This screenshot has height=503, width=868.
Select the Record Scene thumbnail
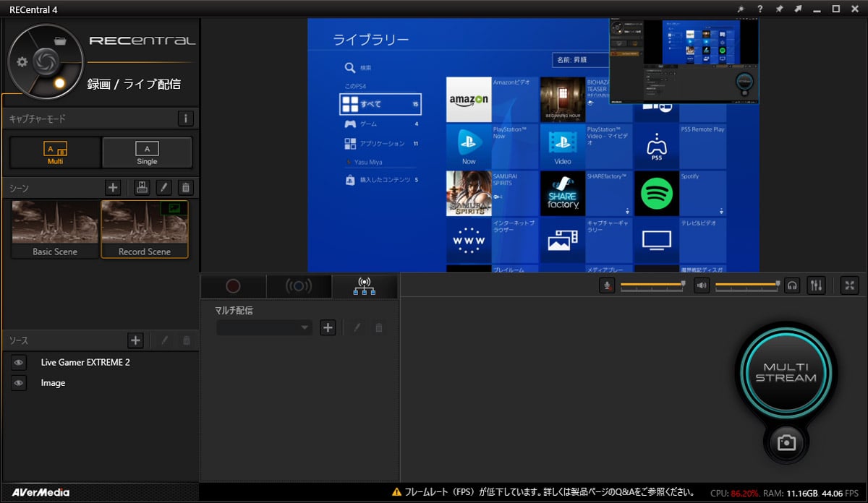[x=145, y=229]
